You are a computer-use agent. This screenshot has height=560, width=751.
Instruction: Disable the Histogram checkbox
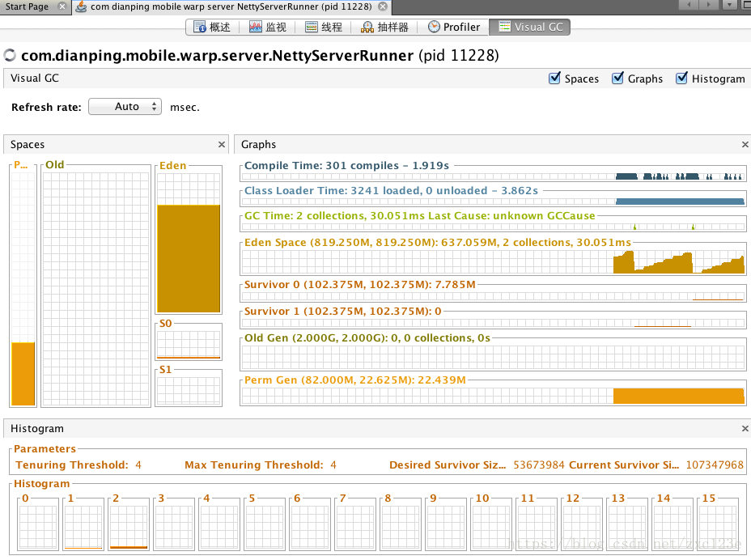click(x=681, y=78)
